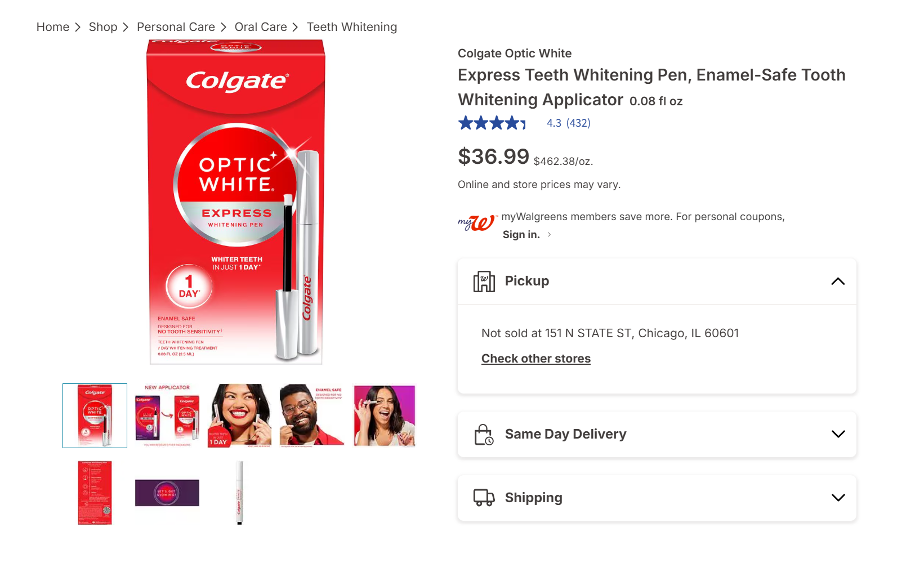This screenshot has width=924, height=581.
Task: Click the Check other stores link
Action: [x=536, y=359]
